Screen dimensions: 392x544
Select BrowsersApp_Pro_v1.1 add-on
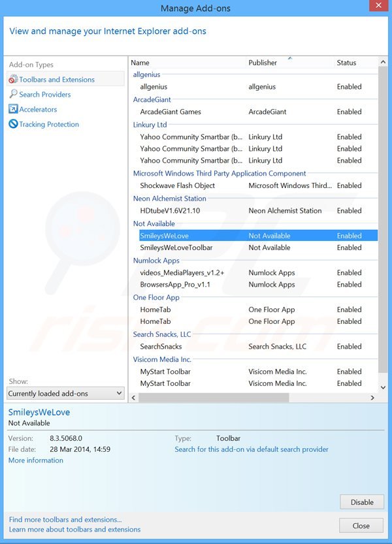pos(258,285)
